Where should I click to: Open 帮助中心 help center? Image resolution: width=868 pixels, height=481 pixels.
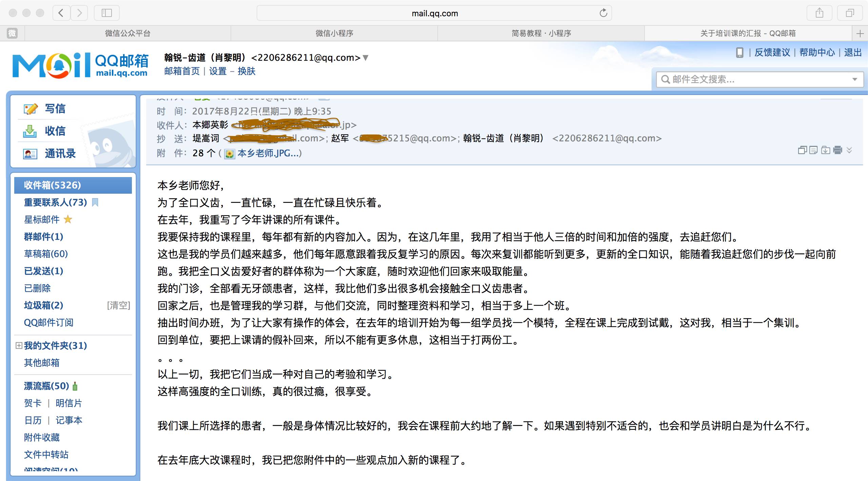(817, 53)
